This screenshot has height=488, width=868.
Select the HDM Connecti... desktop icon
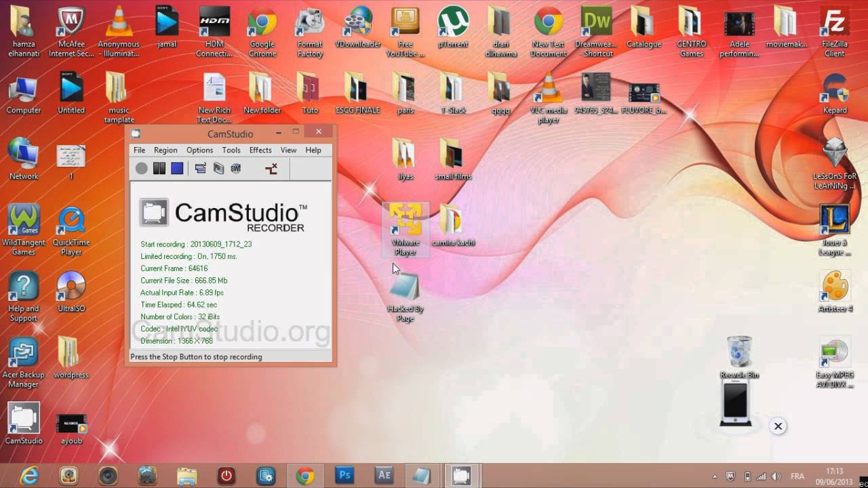tap(214, 32)
